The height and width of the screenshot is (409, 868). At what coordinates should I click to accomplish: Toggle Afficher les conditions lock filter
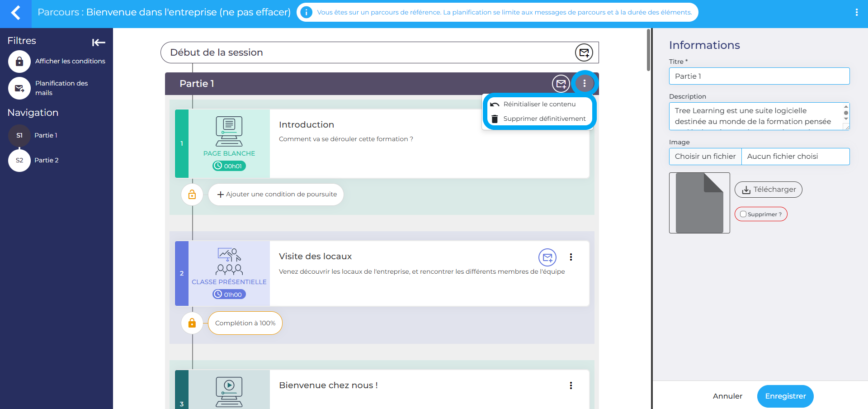tap(19, 62)
